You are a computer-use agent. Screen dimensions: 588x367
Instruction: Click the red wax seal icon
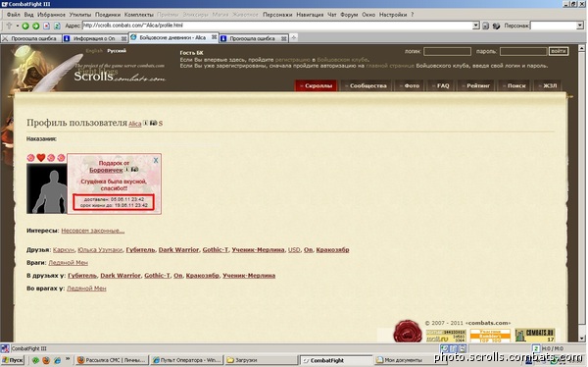click(x=408, y=332)
